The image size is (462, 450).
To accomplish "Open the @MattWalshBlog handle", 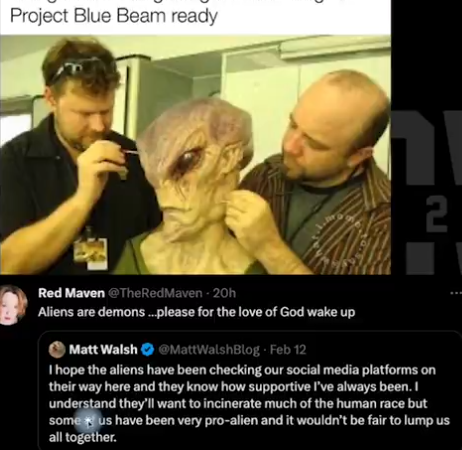I will [x=209, y=350].
